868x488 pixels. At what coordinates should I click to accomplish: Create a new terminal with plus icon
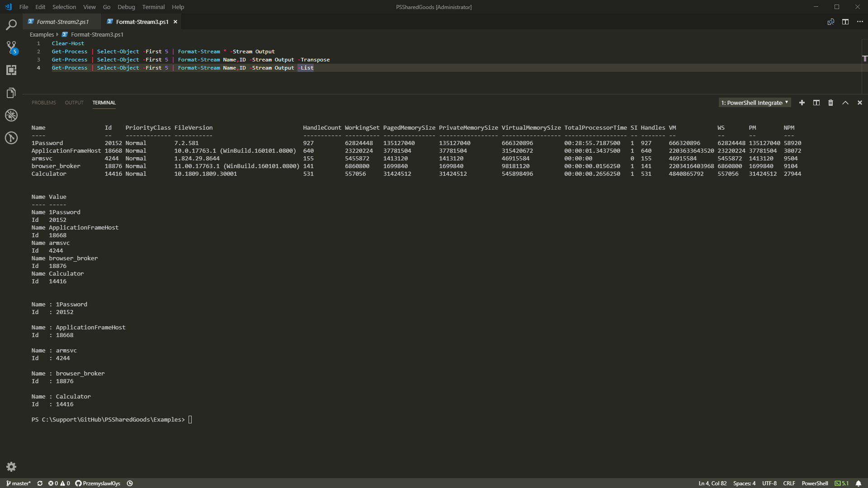802,103
